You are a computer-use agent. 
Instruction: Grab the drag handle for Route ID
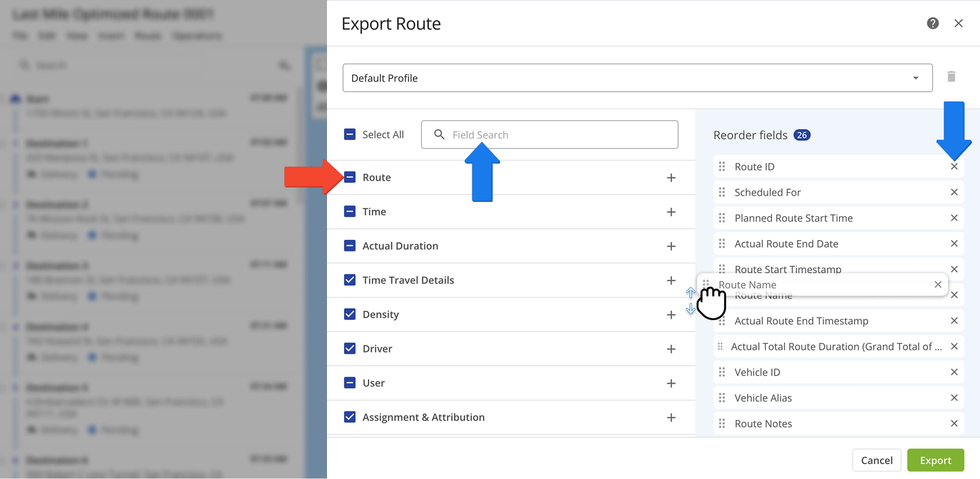tap(722, 167)
